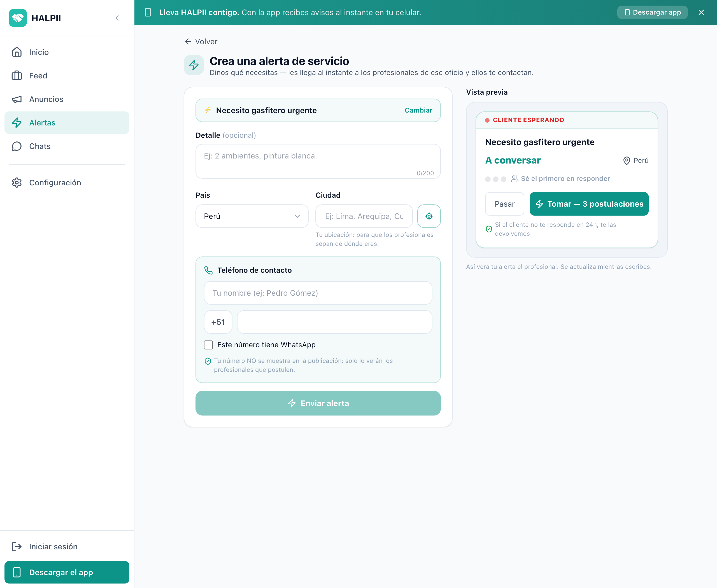Click the shield icon by privacy note
717x588 pixels.
point(208,361)
